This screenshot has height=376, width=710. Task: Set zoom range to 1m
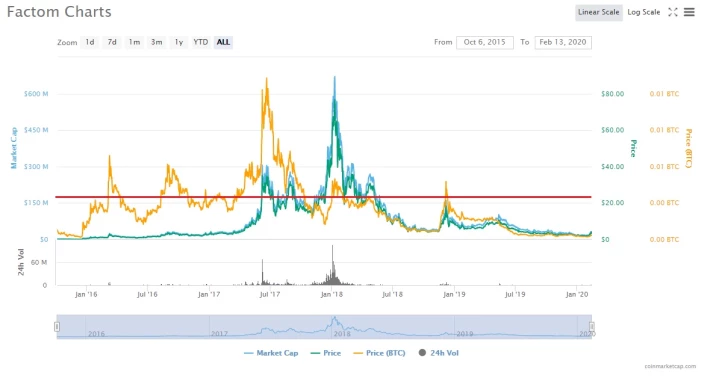(x=134, y=42)
